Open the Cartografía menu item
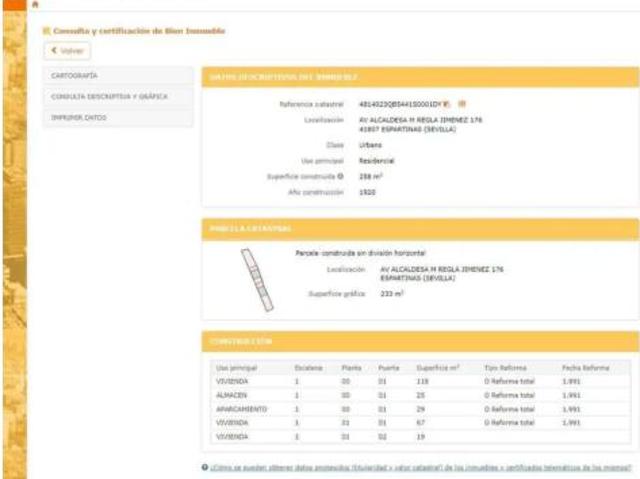This screenshot has height=479, width=640. (x=118, y=76)
